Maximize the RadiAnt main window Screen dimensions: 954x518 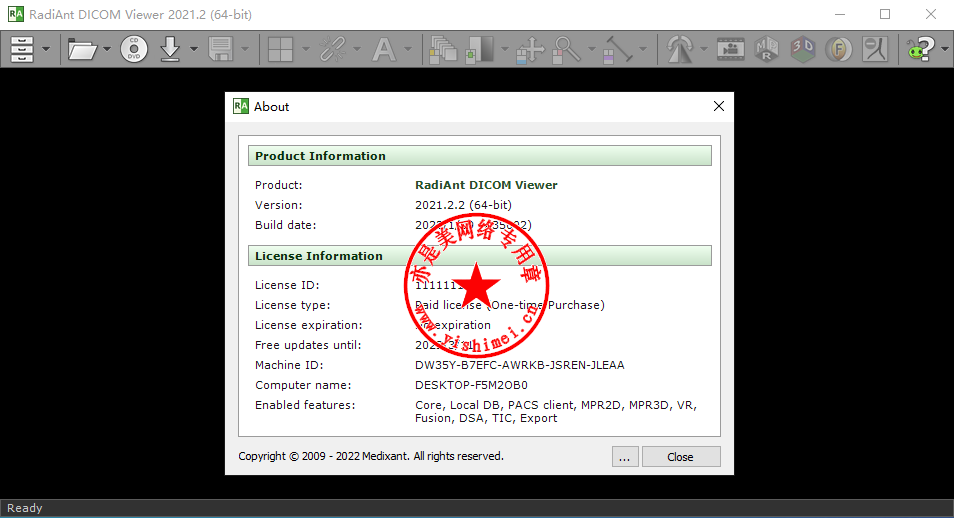pyautogui.click(x=885, y=14)
